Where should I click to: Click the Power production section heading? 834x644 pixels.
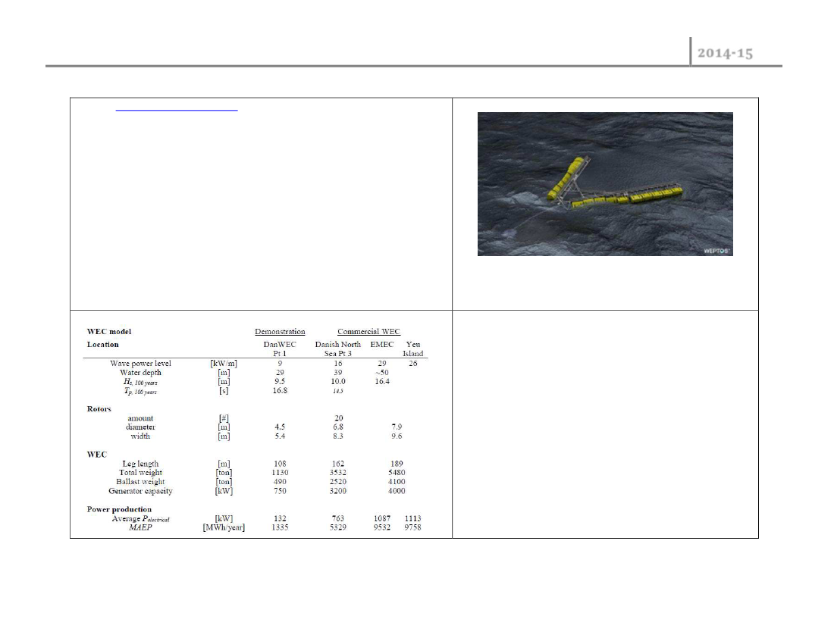[x=119, y=510]
